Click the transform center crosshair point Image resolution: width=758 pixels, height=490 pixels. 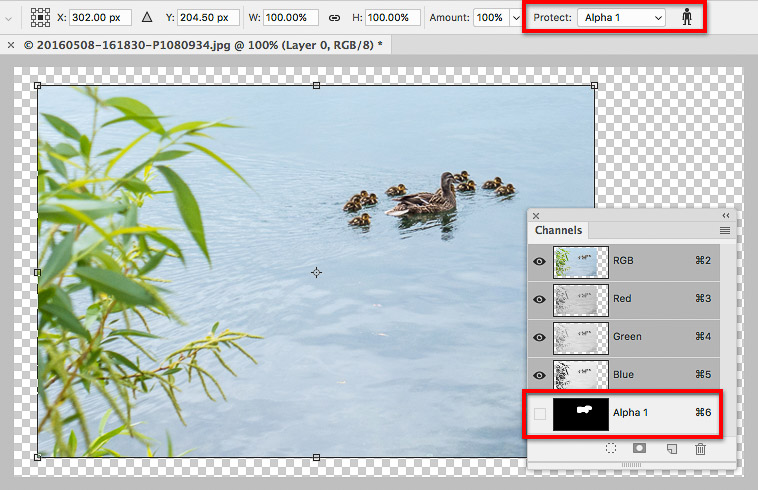(316, 273)
